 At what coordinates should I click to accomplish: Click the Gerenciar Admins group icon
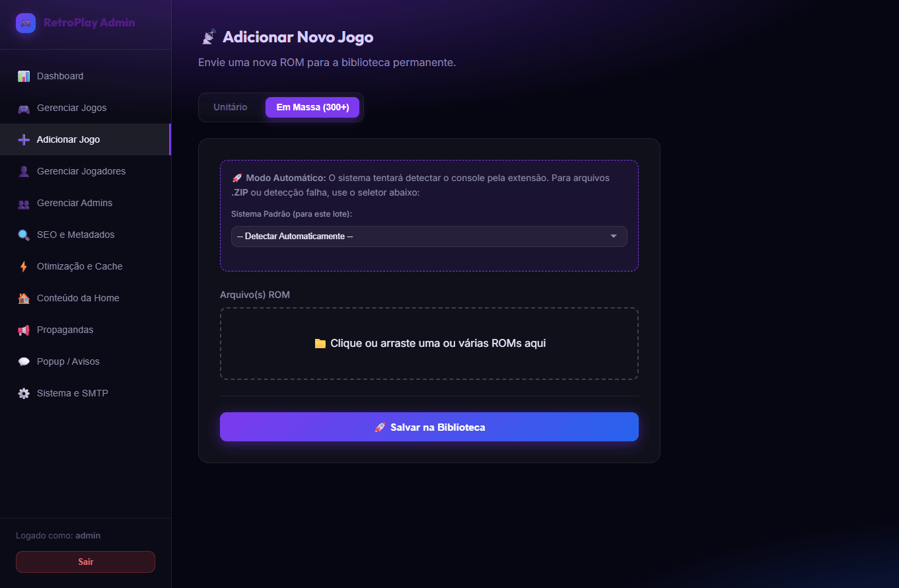click(24, 203)
